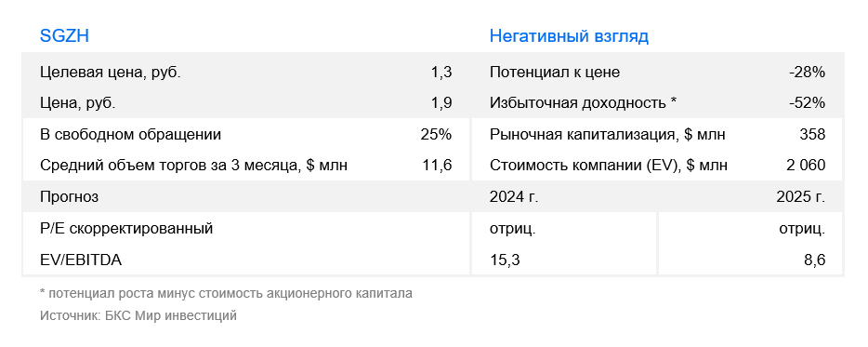This screenshot has height=347, width=868.
Task: Select the P/E скорректированный row label
Action: coord(126,228)
